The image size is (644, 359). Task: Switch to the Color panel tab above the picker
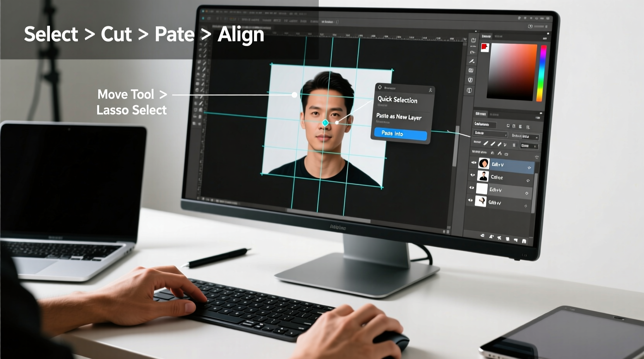(487, 36)
